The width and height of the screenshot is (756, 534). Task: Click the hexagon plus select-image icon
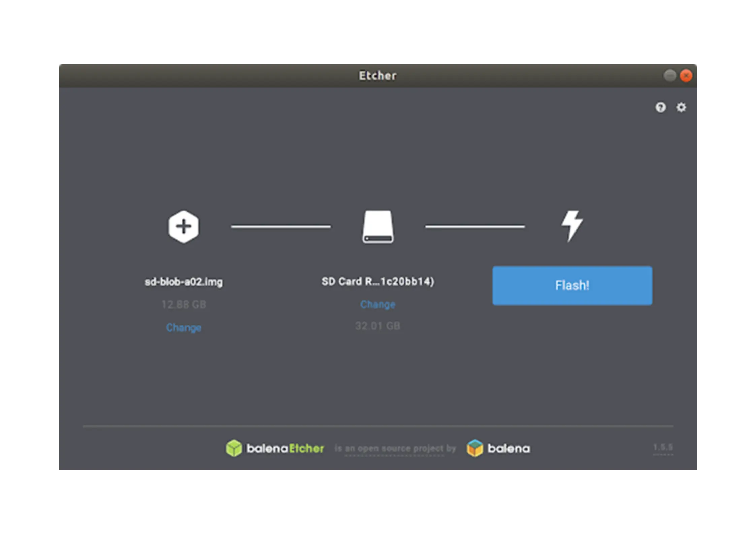[184, 226]
